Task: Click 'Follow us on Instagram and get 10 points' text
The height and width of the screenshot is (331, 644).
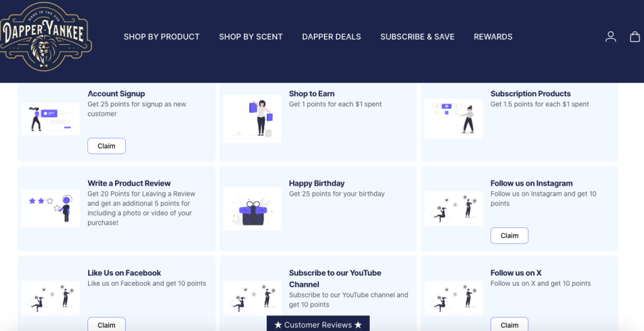Action: tap(543, 199)
